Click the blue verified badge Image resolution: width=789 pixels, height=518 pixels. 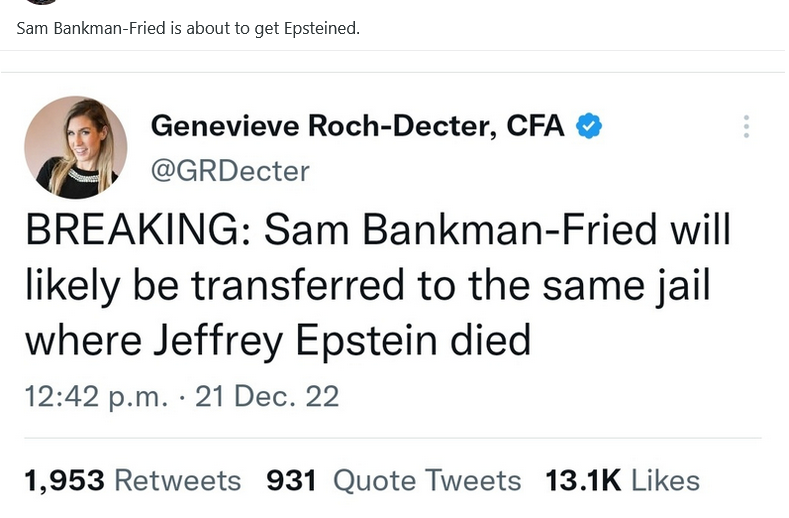pos(590,127)
